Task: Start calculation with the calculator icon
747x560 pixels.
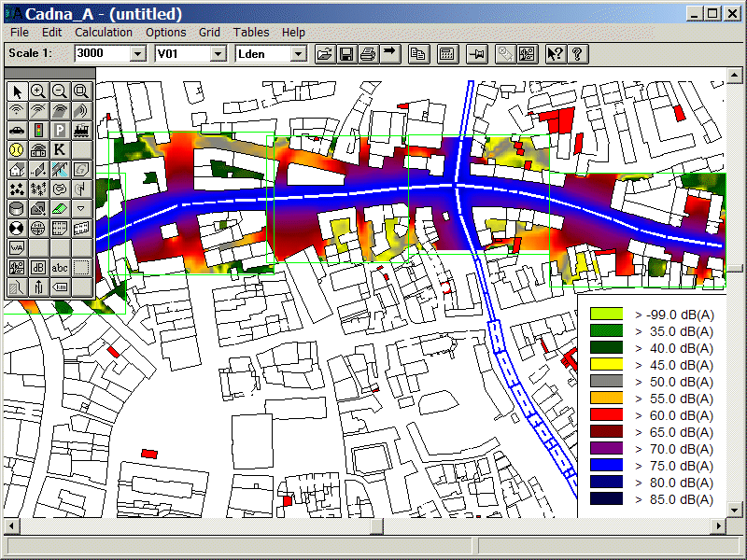Action: [x=447, y=54]
